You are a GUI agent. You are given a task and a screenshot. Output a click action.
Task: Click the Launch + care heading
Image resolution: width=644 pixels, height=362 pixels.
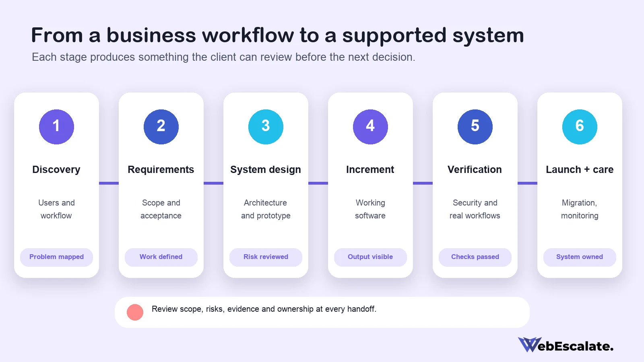[580, 170]
